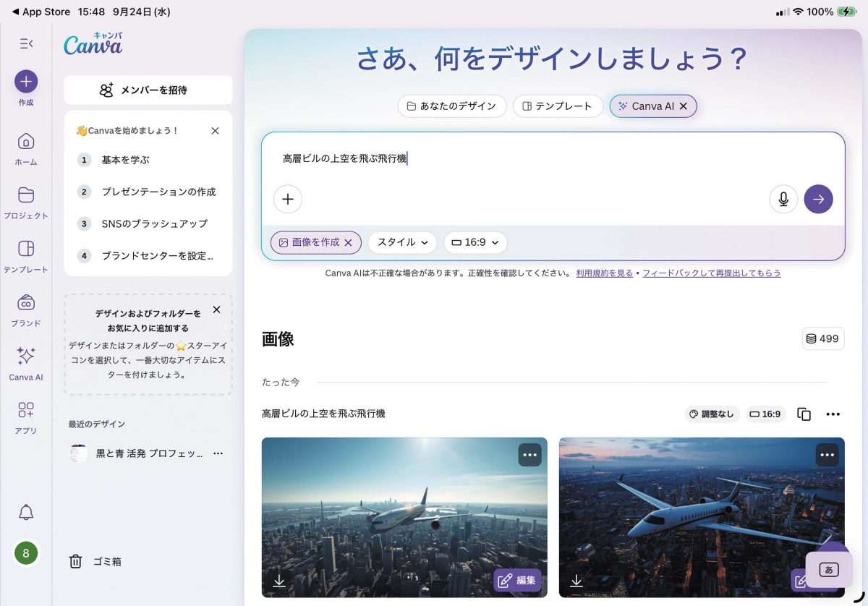Remove the 画像を作成 chip
The image size is (868, 606).
(348, 243)
